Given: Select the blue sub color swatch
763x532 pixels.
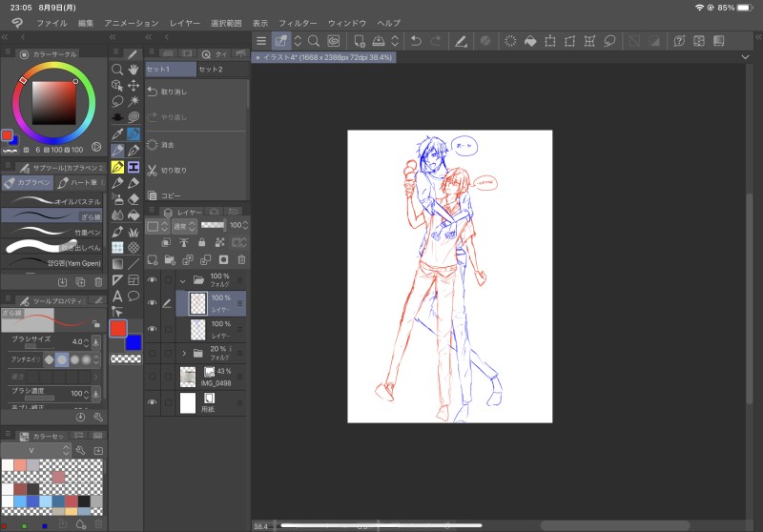Looking at the screenshot, I should pos(133,342).
